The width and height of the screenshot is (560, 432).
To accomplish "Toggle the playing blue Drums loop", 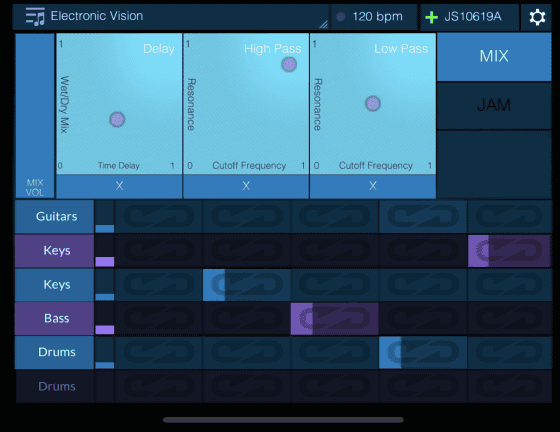I will [x=423, y=352].
